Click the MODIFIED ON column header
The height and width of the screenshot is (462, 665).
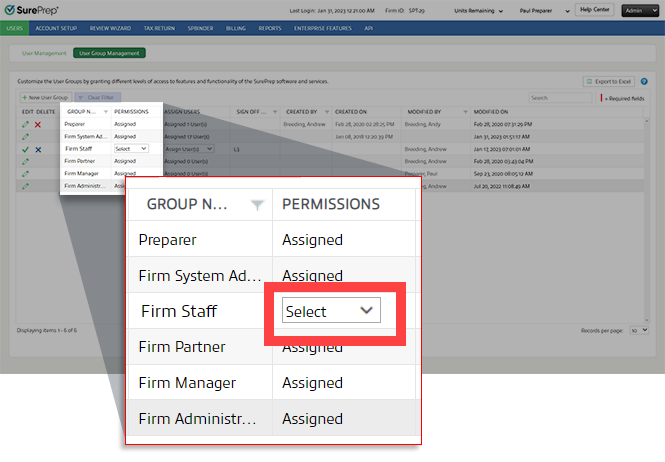click(x=491, y=112)
